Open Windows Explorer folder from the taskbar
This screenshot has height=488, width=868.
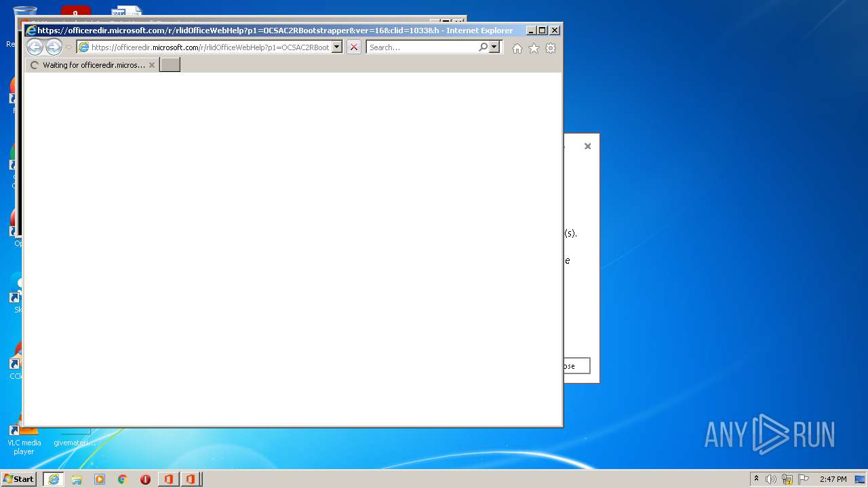77,479
